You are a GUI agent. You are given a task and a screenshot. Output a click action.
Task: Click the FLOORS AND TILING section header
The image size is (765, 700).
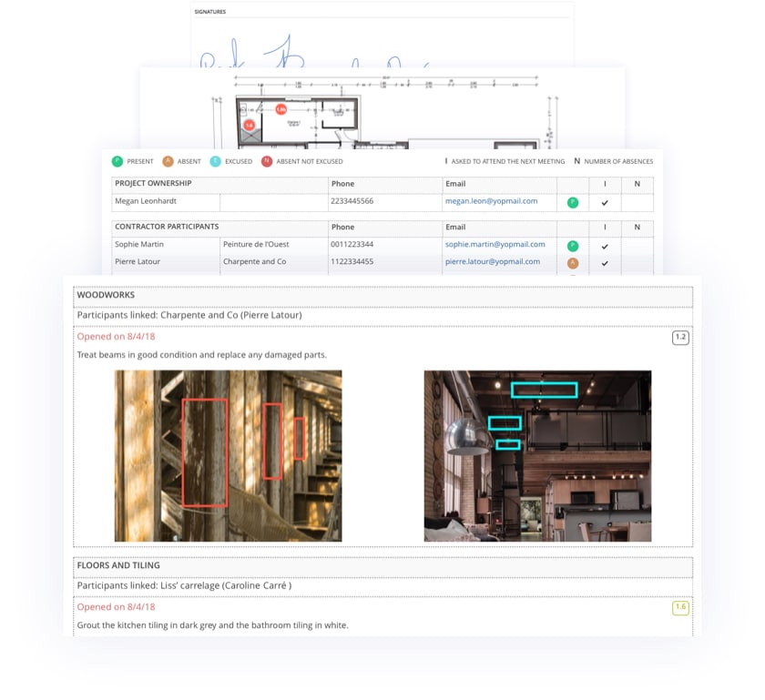click(383, 566)
